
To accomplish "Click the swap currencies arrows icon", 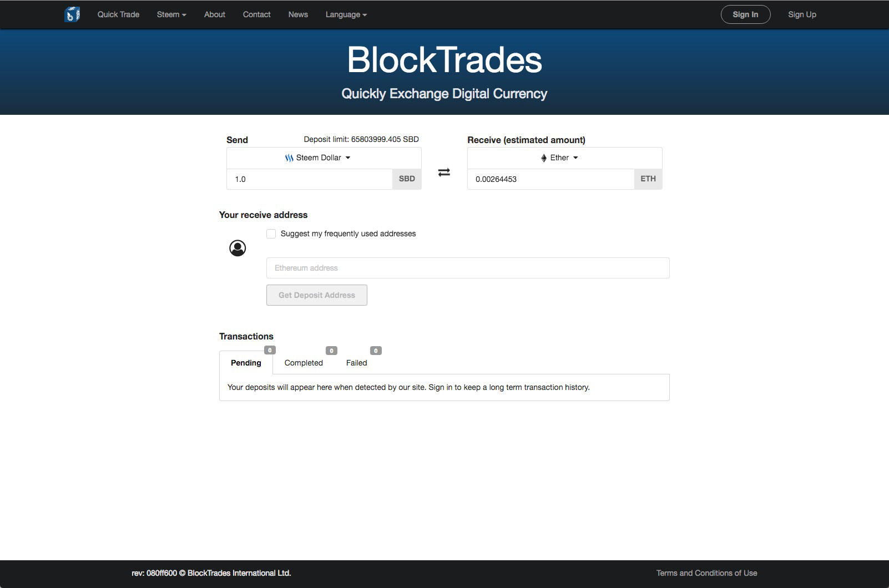I will pyautogui.click(x=444, y=173).
